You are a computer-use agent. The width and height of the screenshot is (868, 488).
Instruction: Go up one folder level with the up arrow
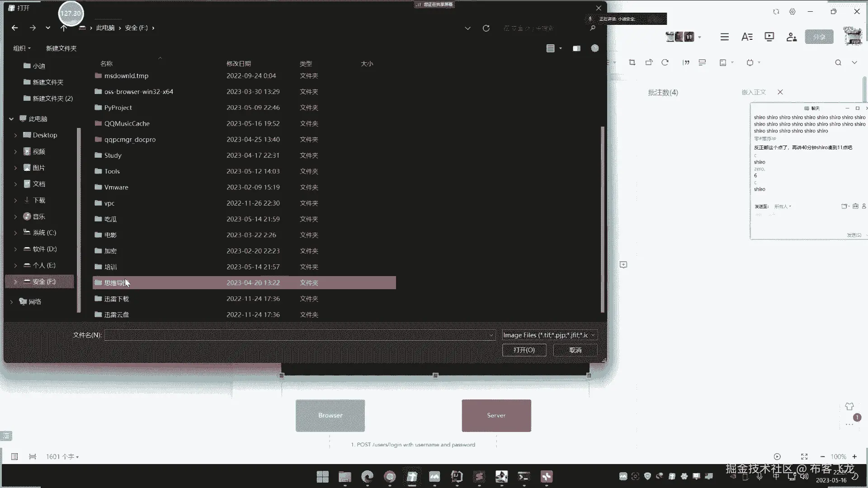(64, 28)
